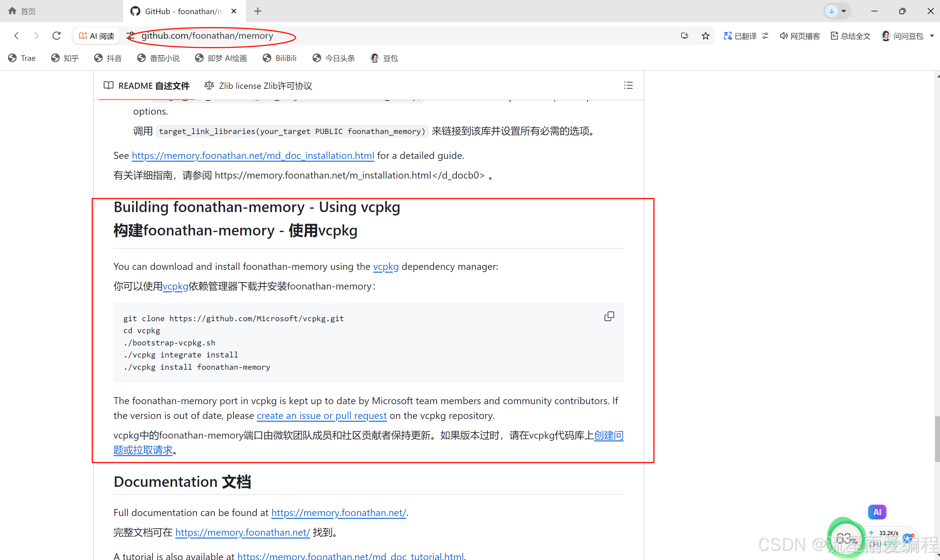The image size is (940, 560).
Task: Open memory.foonathan.net link after 完整文档可在
Action: [242, 532]
